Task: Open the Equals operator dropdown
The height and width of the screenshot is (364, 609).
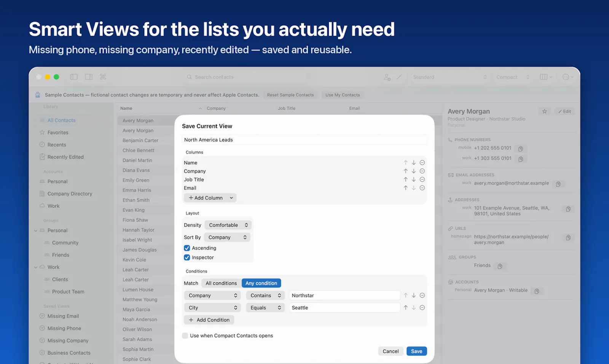Action: [266, 308]
